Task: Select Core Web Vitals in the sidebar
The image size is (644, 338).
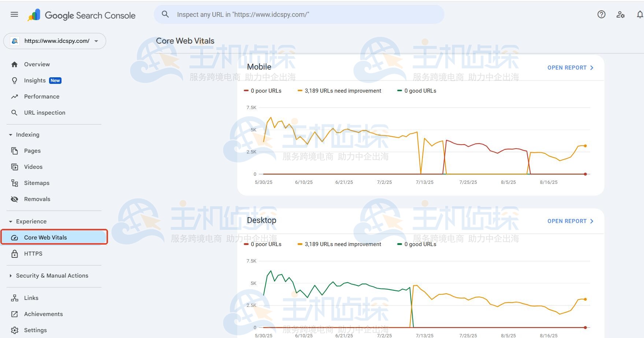Action: click(45, 237)
